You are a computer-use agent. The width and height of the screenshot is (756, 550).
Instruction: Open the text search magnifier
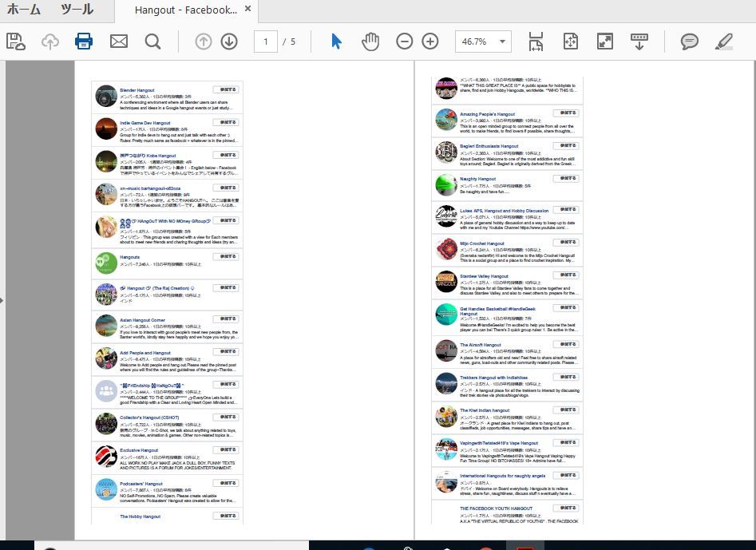click(152, 42)
